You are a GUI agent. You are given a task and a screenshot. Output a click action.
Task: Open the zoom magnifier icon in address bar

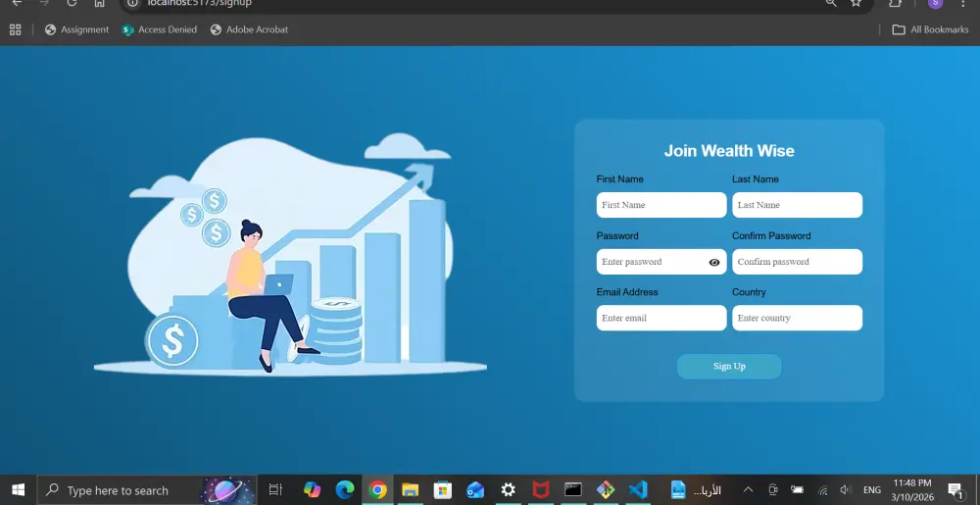point(831,3)
